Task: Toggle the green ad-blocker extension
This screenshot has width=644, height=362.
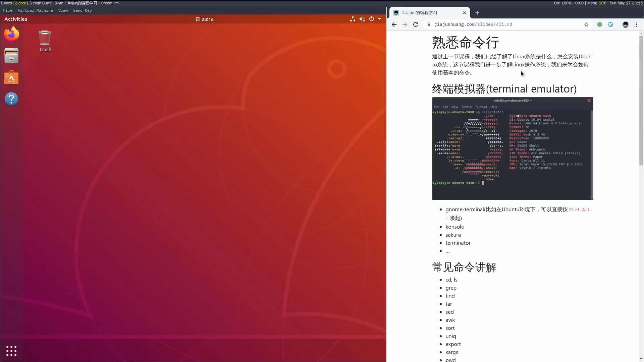Action: point(600,24)
